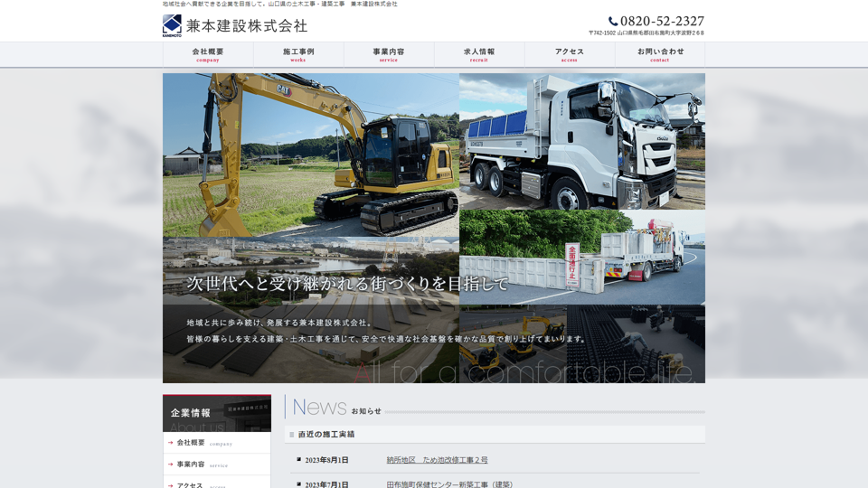Click the 企業情報 About us sidebar banner
The height and width of the screenshot is (488, 868).
[217, 414]
